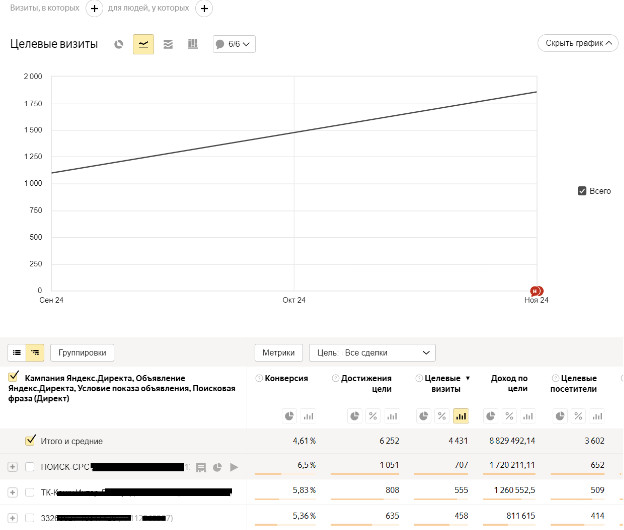
Task: Click the sort arrow in the 'Целевые визиты' header
Action: point(468,378)
